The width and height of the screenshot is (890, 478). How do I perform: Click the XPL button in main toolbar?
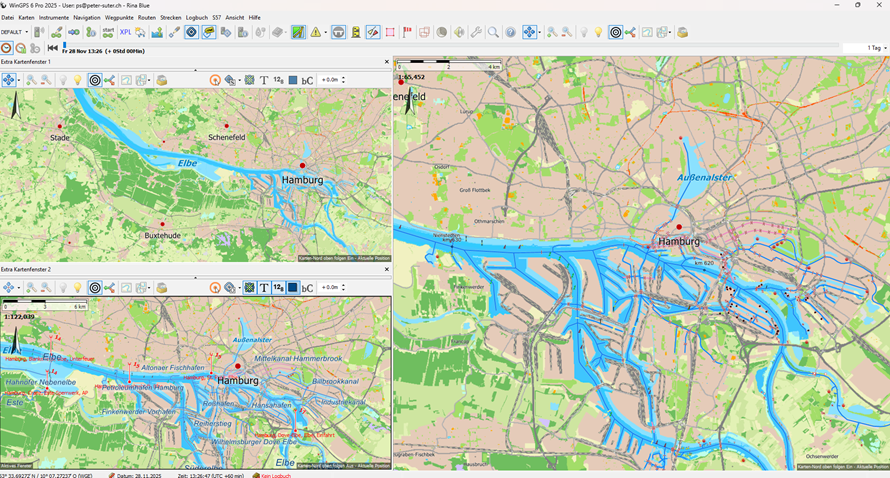coord(125,32)
